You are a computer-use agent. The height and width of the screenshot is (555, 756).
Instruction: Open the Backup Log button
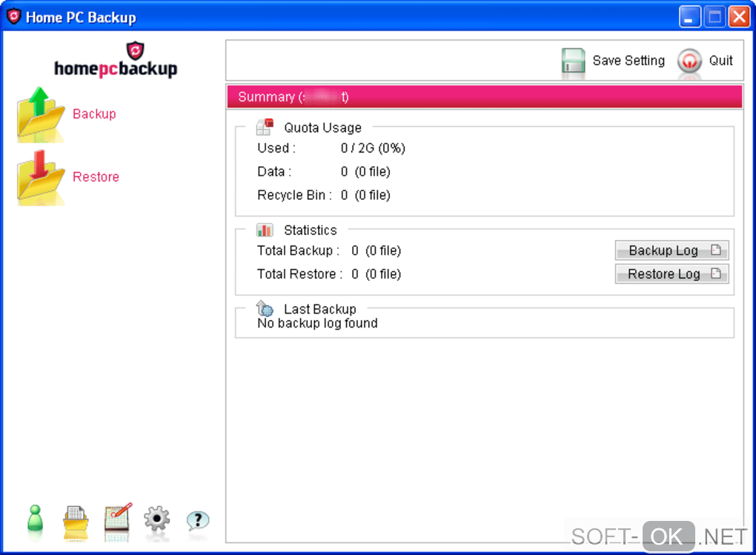[x=672, y=250]
